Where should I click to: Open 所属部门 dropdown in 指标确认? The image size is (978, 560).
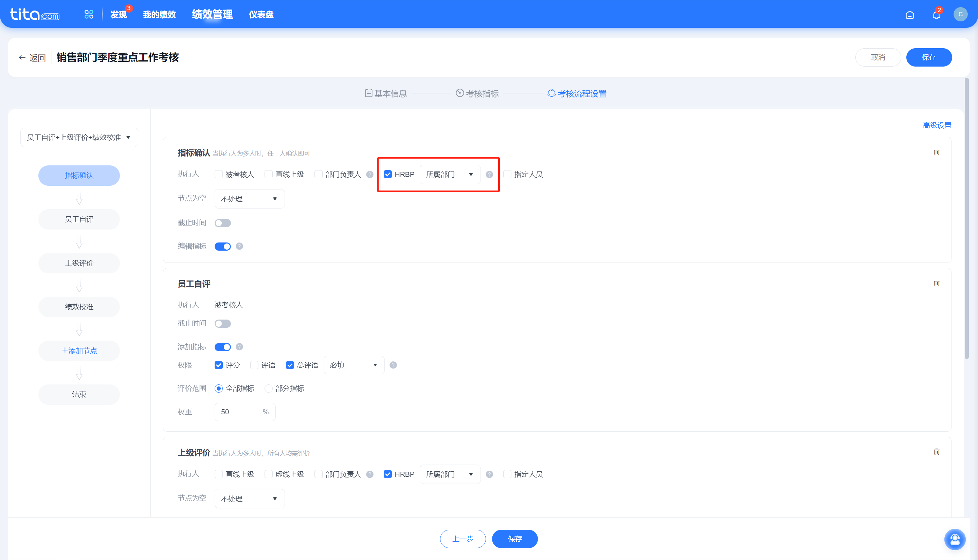pyautogui.click(x=450, y=175)
